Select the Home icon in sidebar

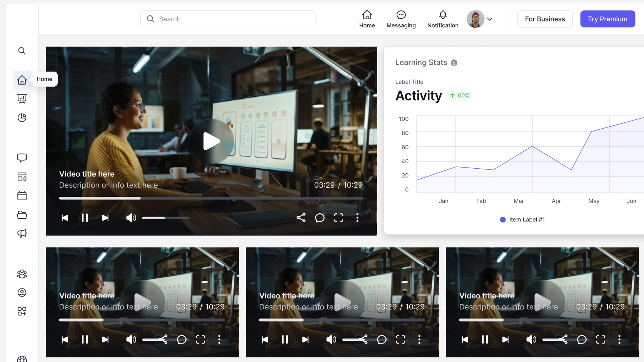pos(22,80)
